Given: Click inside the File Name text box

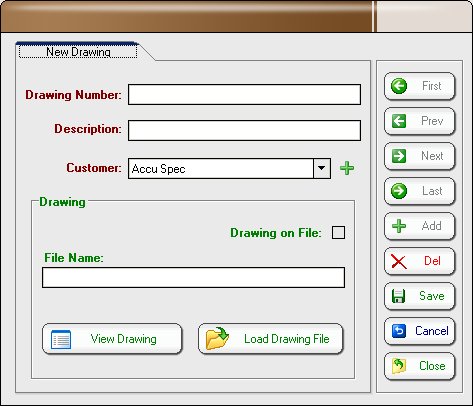Looking at the screenshot, I should 193,277.
